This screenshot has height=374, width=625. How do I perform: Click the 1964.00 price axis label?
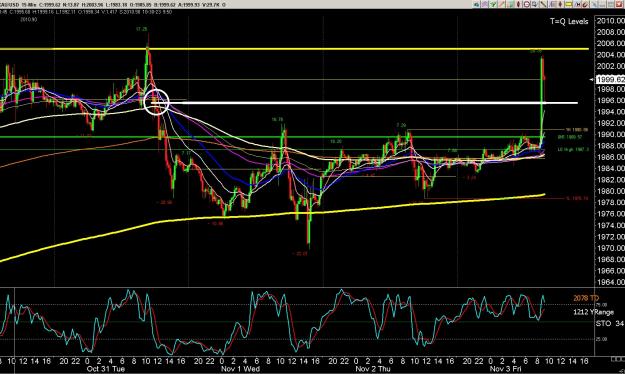point(610,282)
